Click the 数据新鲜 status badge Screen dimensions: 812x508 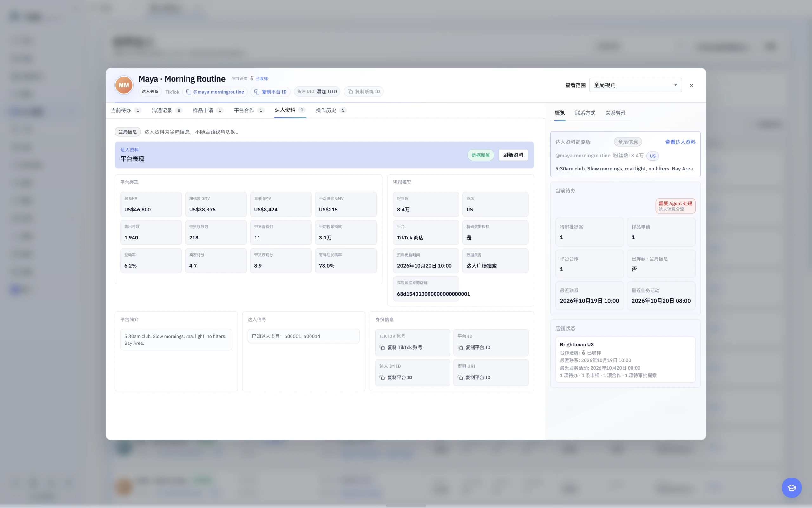point(481,155)
